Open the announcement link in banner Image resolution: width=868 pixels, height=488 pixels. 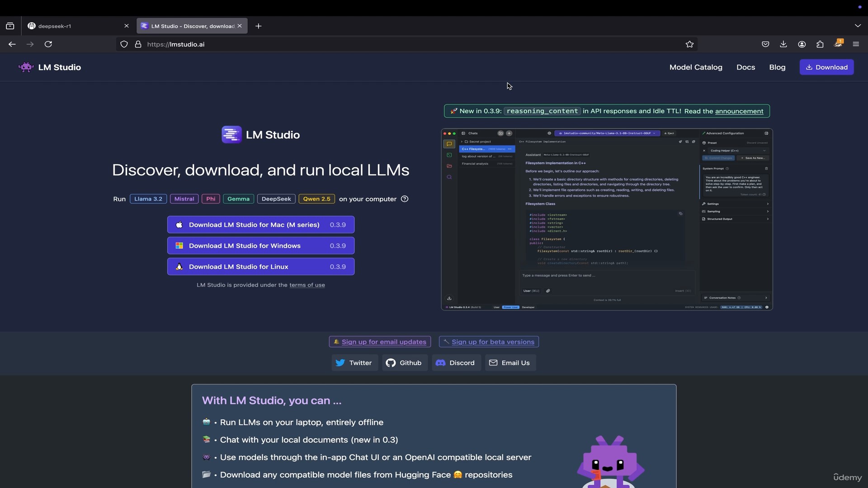click(x=739, y=111)
